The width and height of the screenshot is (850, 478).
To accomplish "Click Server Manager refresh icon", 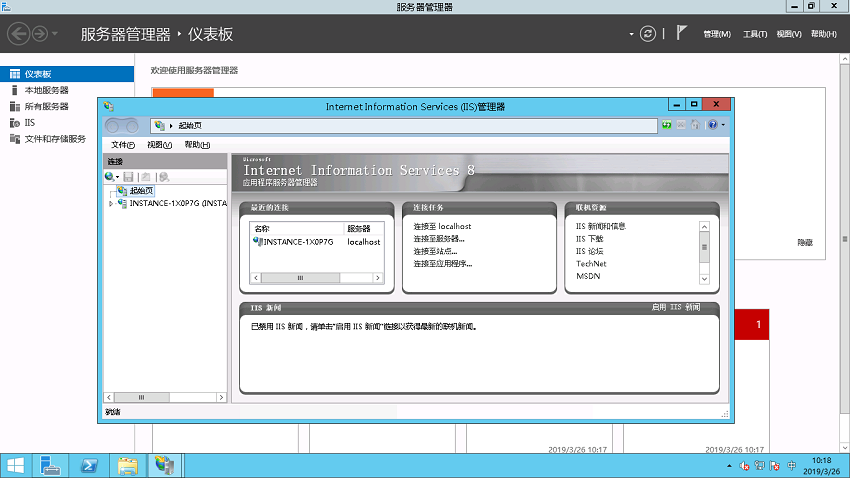I will tap(648, 34).
